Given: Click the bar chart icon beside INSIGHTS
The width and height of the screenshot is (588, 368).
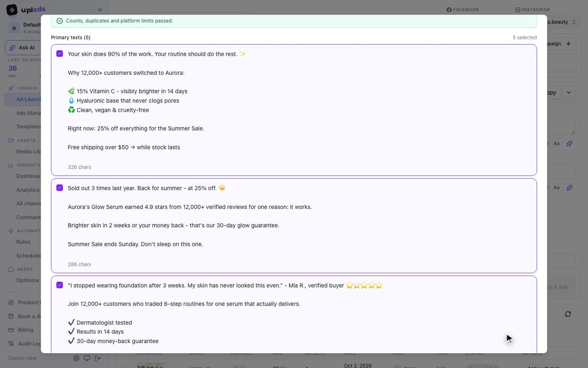Looking at the screenshot, I should click(11, 165).
